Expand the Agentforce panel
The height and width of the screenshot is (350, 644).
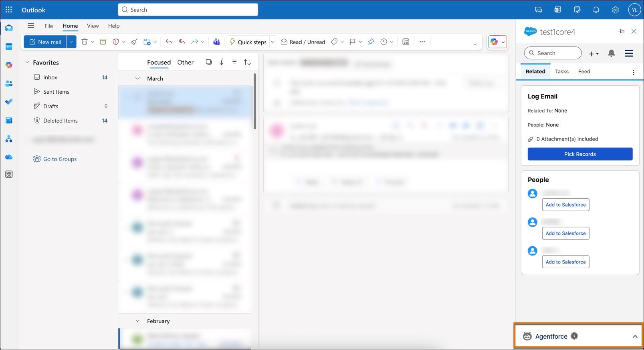(635, 336)
